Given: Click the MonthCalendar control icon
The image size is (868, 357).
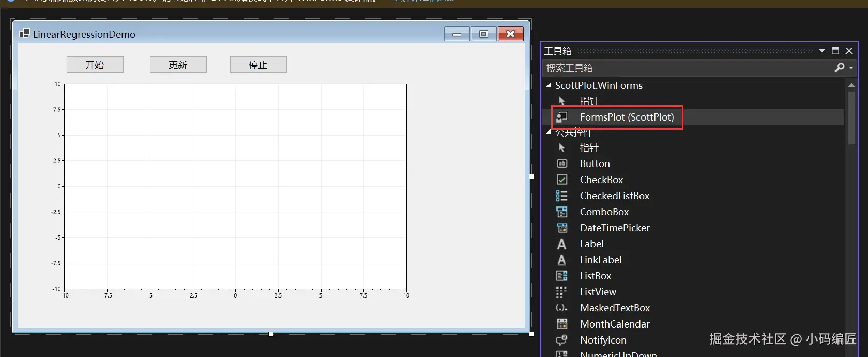Looking at the screenshot, I should (562, 324).
